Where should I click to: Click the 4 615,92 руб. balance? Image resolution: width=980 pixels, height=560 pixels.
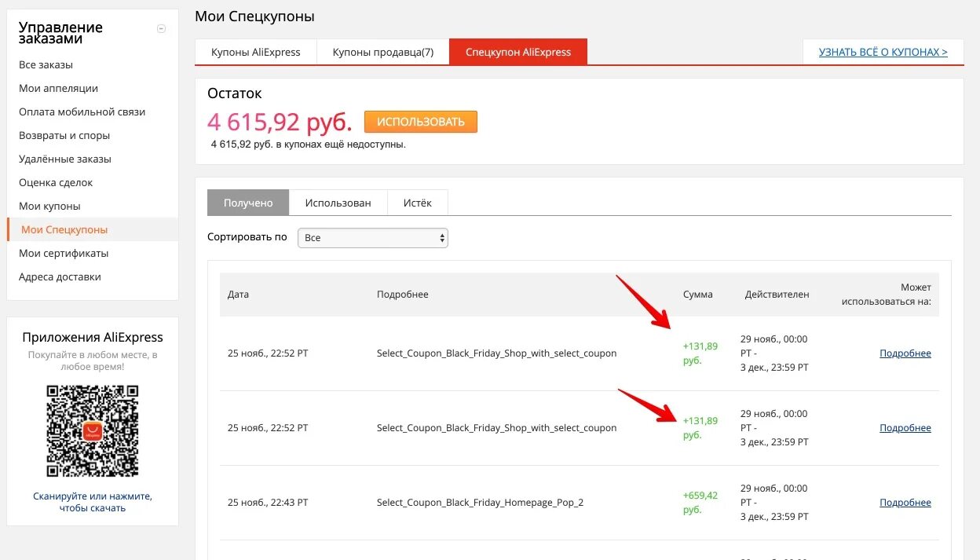click(280, 122)
